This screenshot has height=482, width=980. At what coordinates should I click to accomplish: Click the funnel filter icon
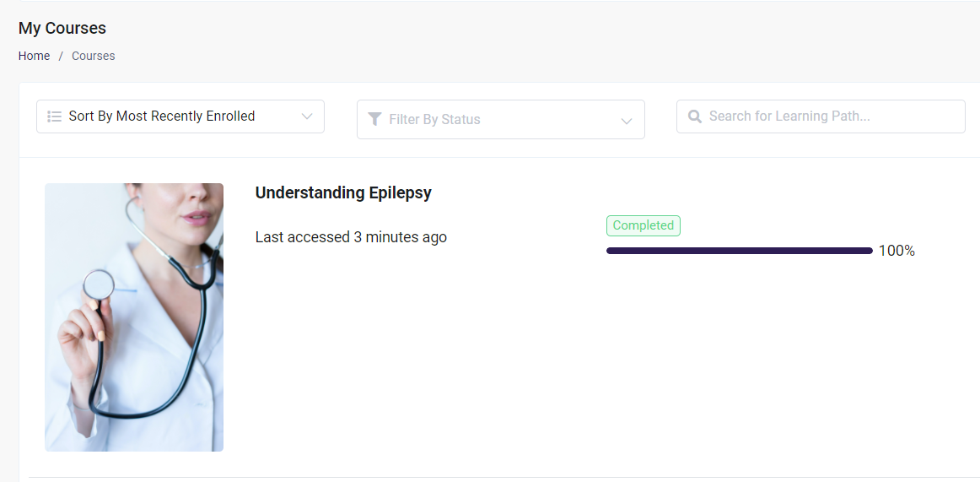click(375, 119)
